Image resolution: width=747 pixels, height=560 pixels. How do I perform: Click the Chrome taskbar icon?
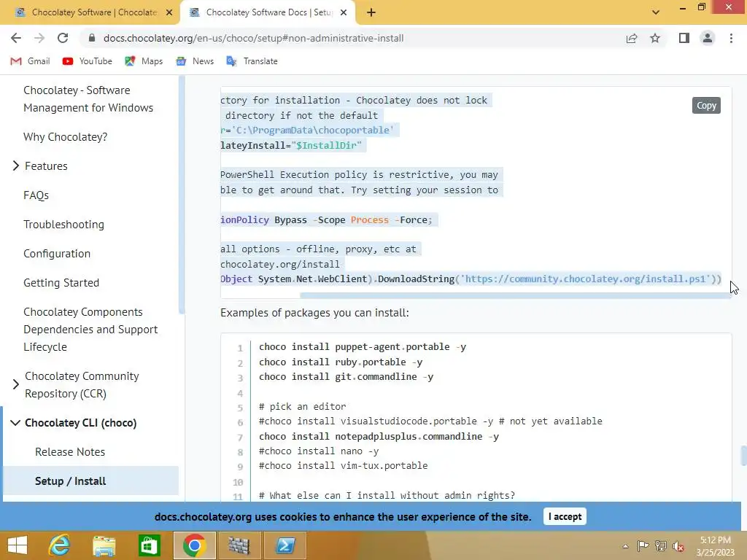(x=194, y=545)
